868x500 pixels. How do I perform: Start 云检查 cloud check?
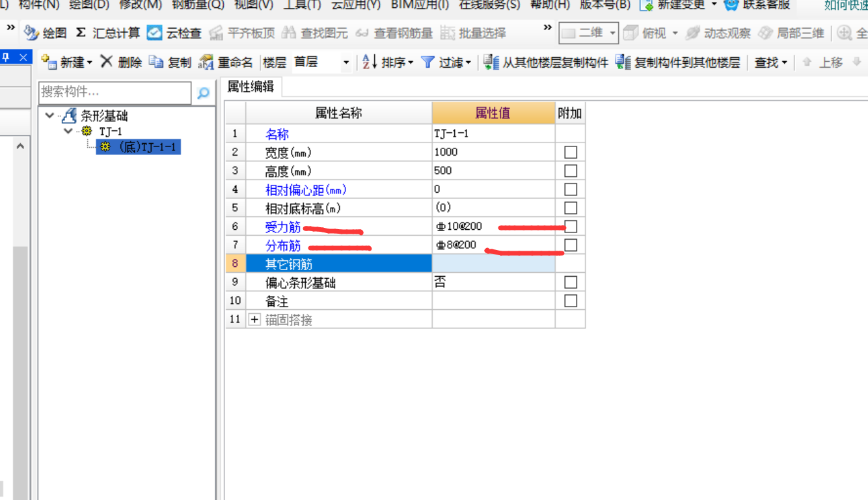[x=174, y=33]
